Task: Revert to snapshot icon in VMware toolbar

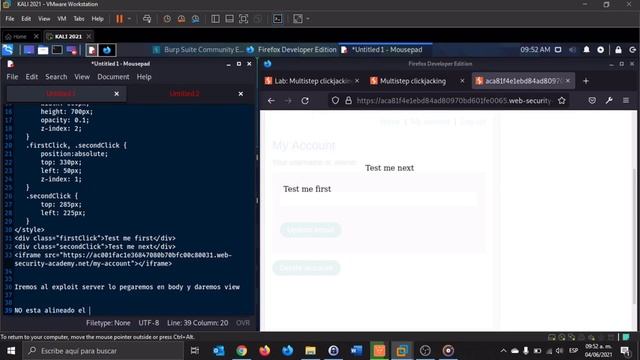Action: click(181, 19)
